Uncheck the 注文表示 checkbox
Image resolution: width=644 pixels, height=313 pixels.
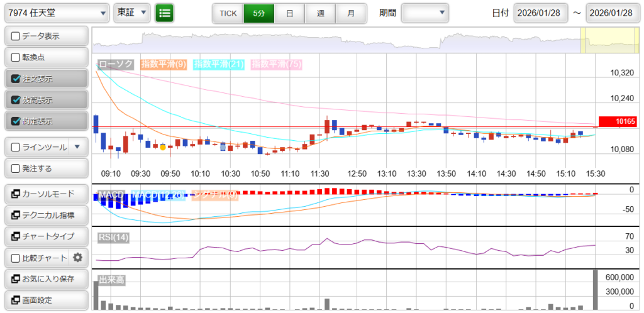[16, 79]
